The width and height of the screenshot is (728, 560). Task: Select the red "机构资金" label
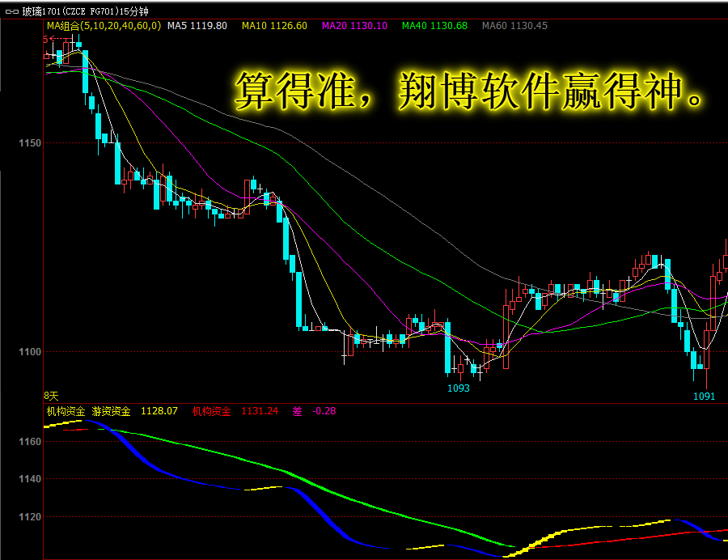pyautogui.click(x=211, y=411)
